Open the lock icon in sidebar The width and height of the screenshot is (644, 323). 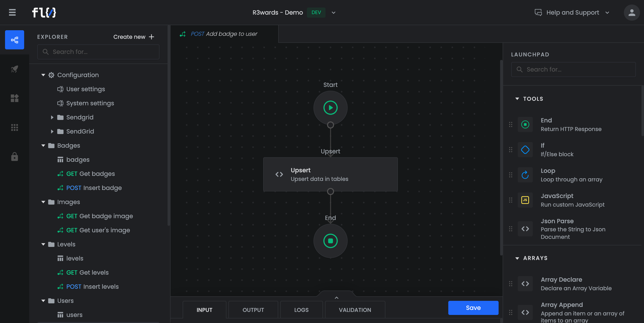pos(15,156)
